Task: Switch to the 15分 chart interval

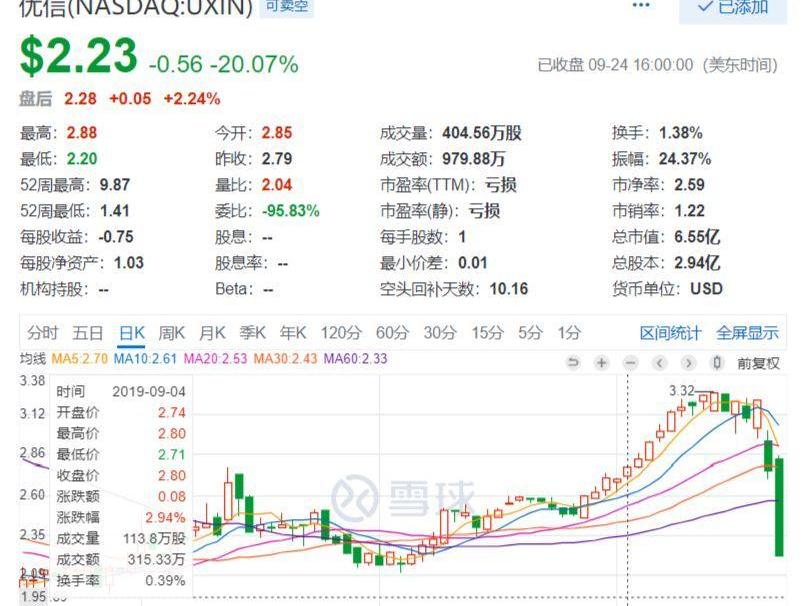Action: click(487, 333)
